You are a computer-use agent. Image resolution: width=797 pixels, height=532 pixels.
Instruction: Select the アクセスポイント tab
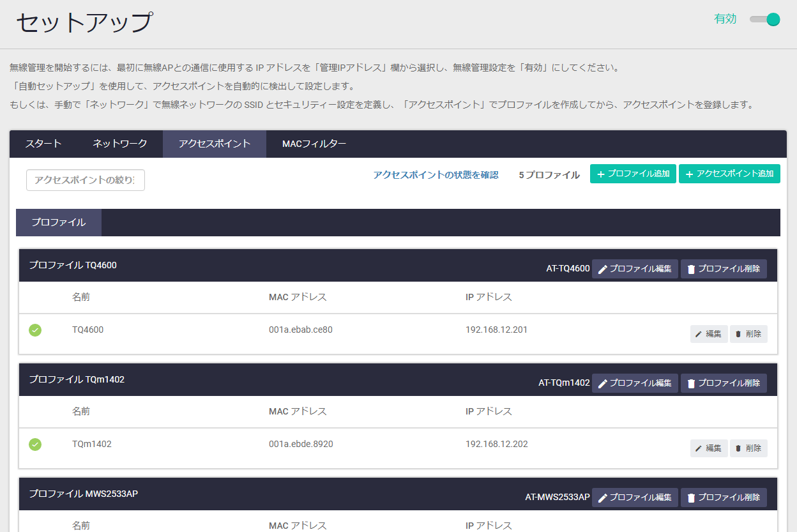pyautogui.click(x=215, y=144)
